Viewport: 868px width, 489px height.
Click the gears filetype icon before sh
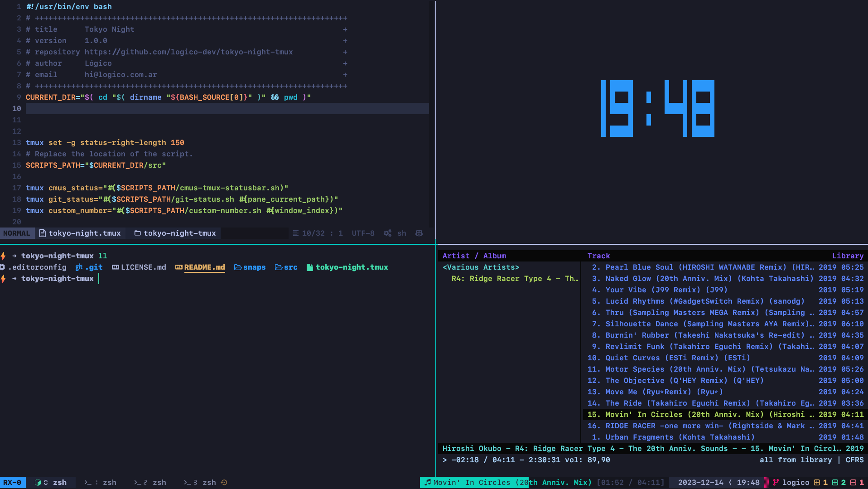click(388, 233)
